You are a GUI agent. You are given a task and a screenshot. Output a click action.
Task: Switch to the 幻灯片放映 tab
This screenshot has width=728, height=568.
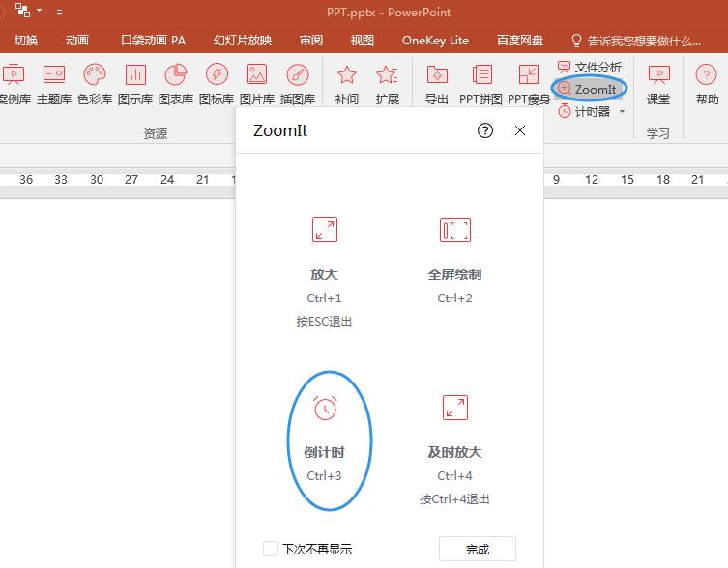point(243,41)
